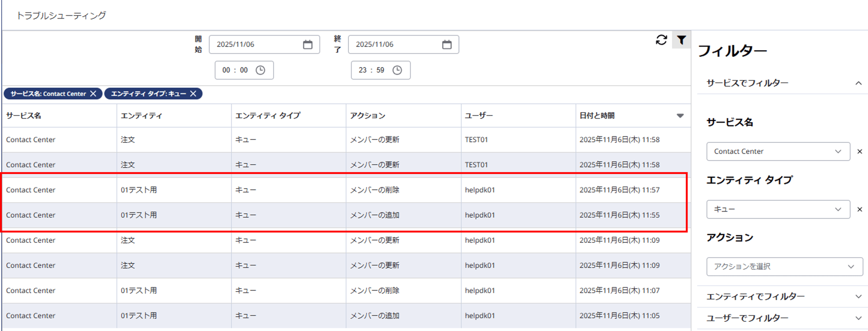This screenshot has height=331, width=868.
Task: Open the サービス名 Contact Center dropdown
Action: tap(778, 152)
